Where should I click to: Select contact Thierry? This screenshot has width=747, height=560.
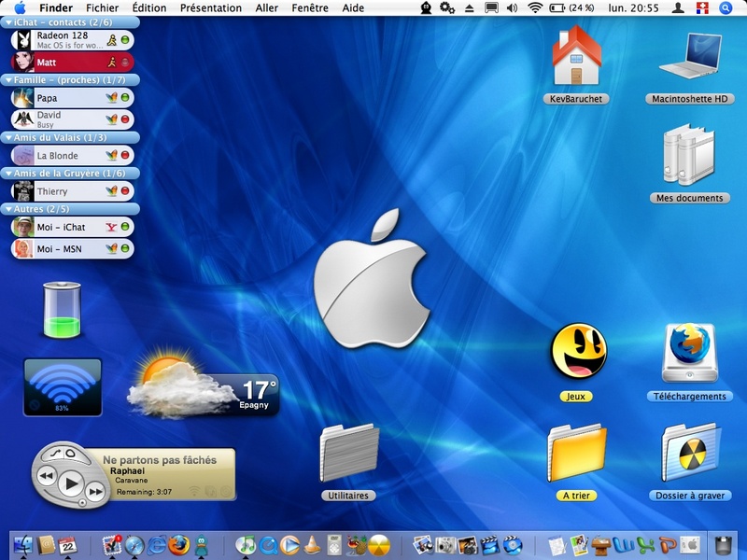click(x=72, y=191)
